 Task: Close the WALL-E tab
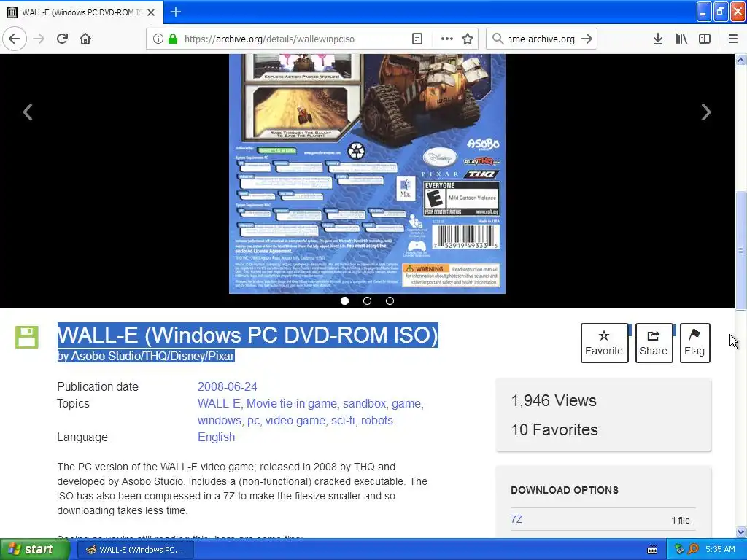tap(151, 12)
